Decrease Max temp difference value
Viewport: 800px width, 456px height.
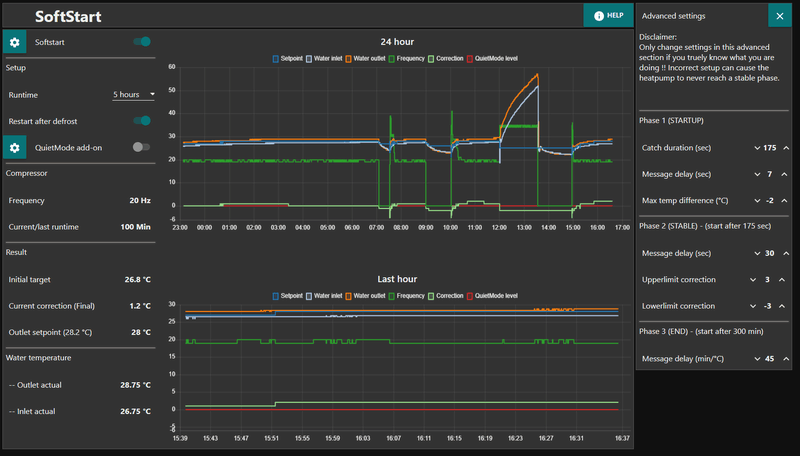point(757,201)
